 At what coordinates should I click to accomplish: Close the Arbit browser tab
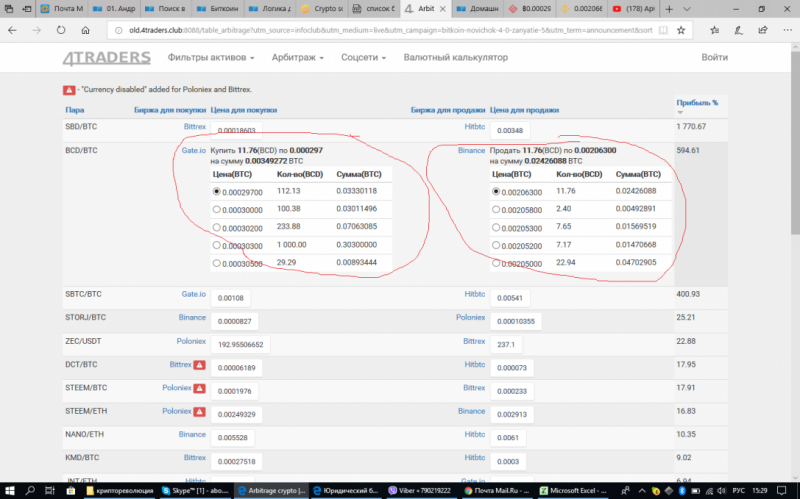(442, 9)
